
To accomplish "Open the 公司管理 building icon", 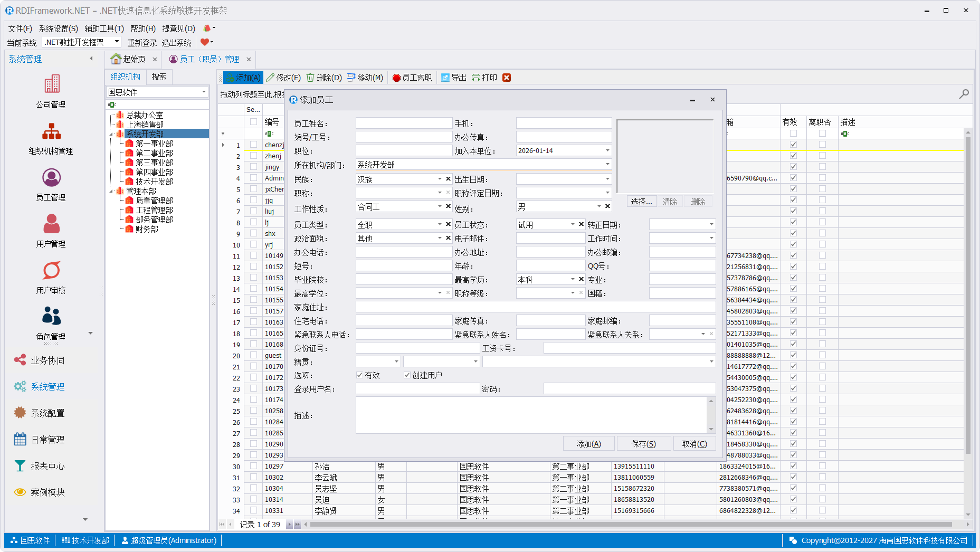I will point(51,84).
